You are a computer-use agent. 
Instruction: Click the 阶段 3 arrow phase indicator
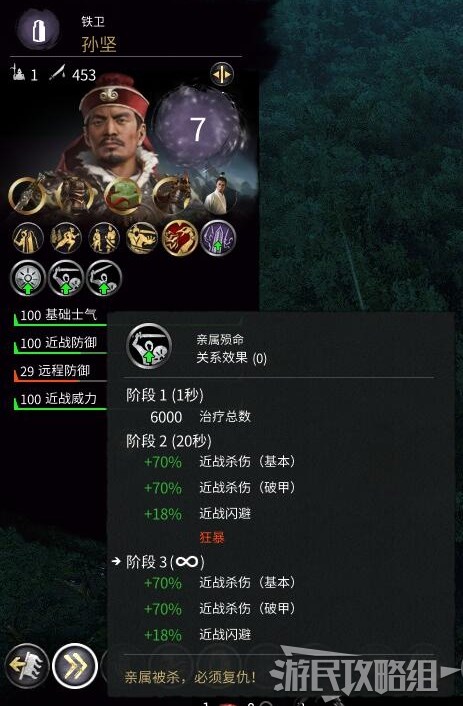[117, 561]
